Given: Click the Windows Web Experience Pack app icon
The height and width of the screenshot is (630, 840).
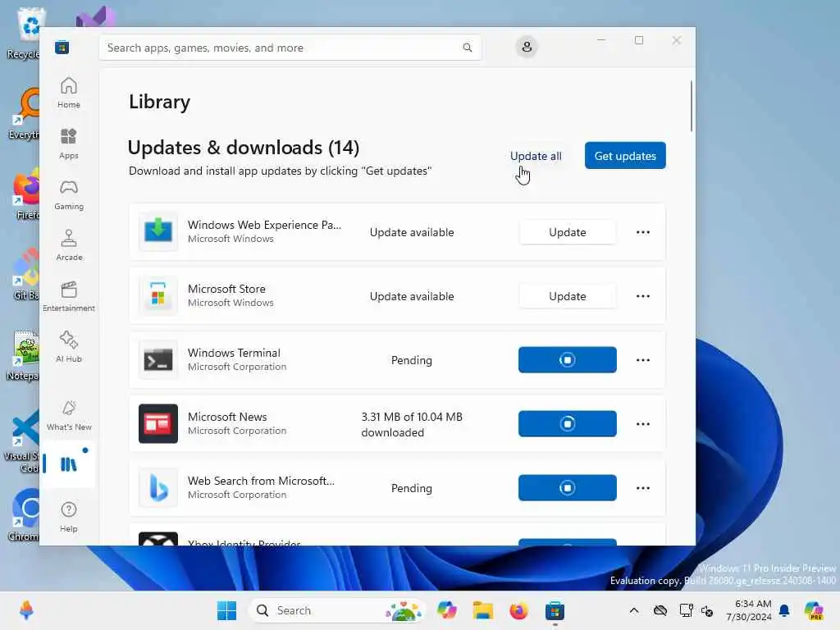Looking at the screenshot, I should click(158, 231).
